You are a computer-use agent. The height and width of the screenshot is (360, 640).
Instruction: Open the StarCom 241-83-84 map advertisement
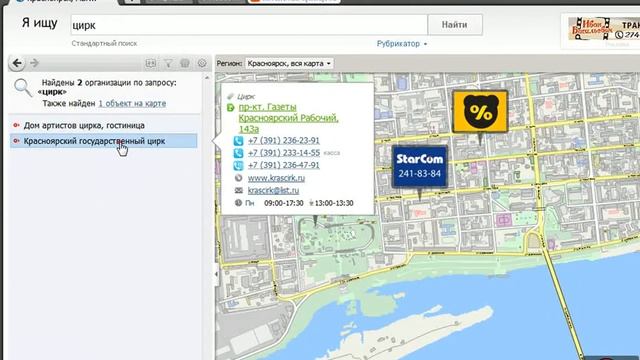pyautogui.click(x=420, y=167)
